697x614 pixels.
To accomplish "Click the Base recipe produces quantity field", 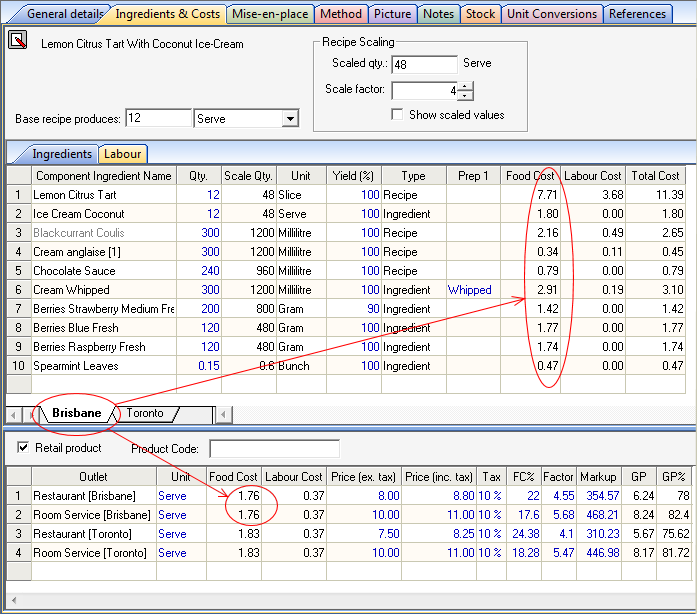I will point(158,119).
